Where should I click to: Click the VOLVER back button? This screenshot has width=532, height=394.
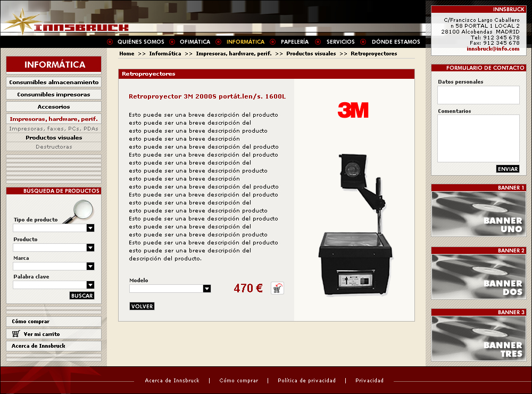pos(142,306)
